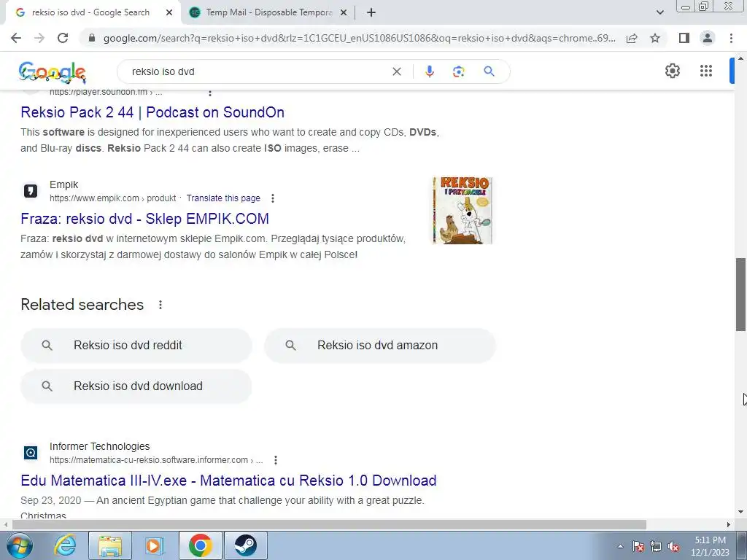Close the Temp Mail tab

(x=343, y=13)
